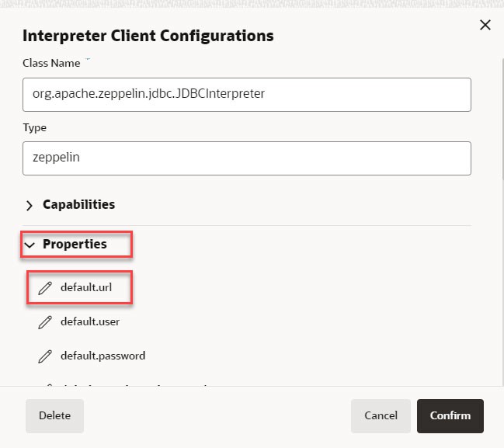The height and width of the screenshot is (448, 504).
Task: Select the default.password property name
Action: pos(103,356)
